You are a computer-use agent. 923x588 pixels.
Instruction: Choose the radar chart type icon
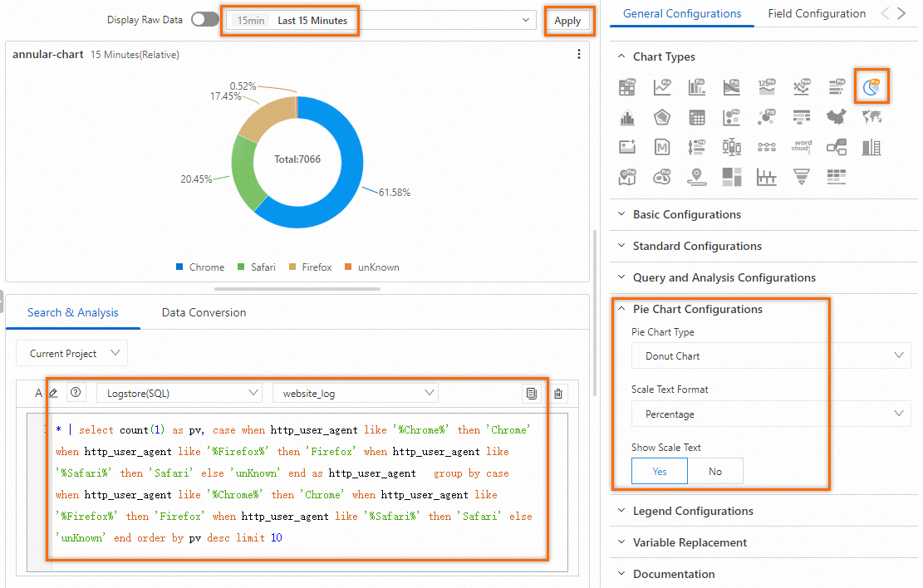point(662,117)
